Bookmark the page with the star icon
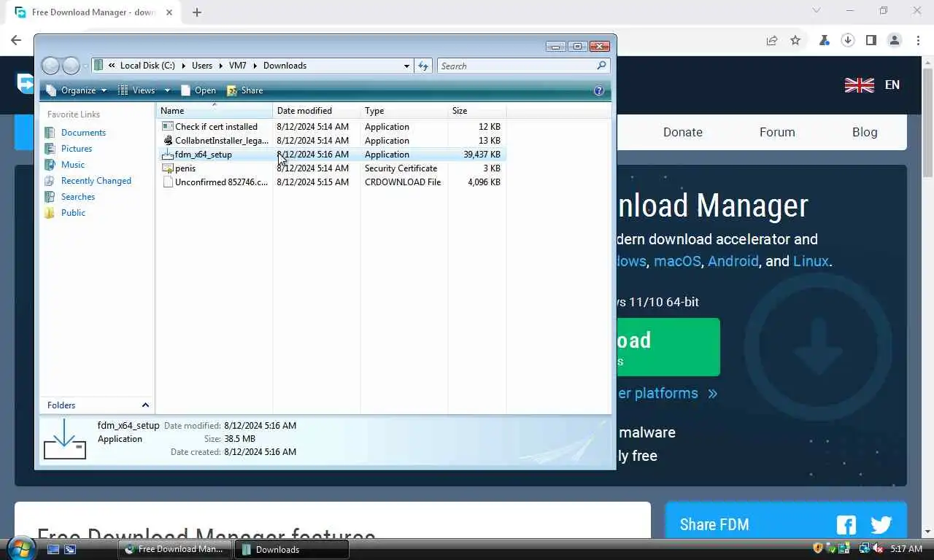The height and width of the screenshot is (560, 934). [x=795, y=41]
